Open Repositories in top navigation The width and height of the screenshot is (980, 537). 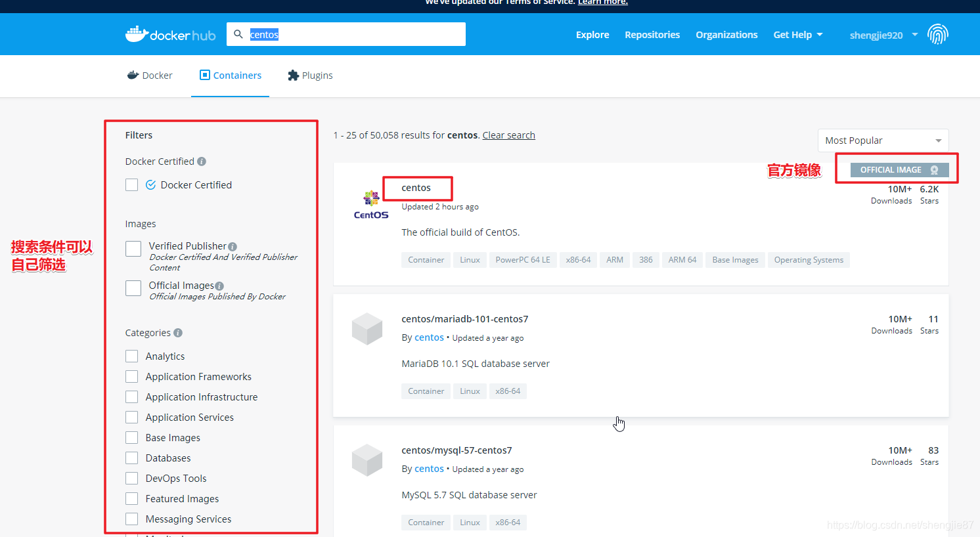coord(652,35)
